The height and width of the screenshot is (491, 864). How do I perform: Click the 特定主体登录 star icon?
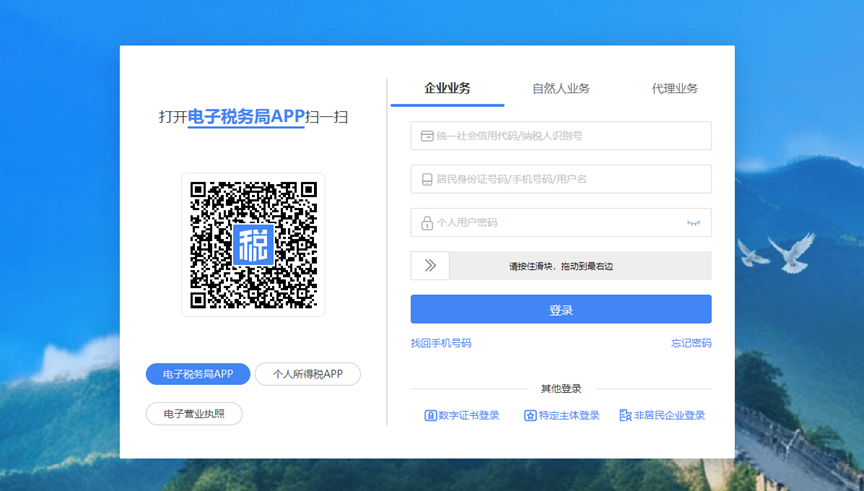coord(530,416)
